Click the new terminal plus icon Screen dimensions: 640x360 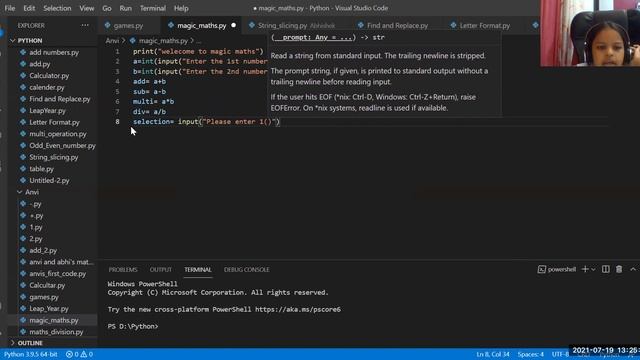point(585,269)
